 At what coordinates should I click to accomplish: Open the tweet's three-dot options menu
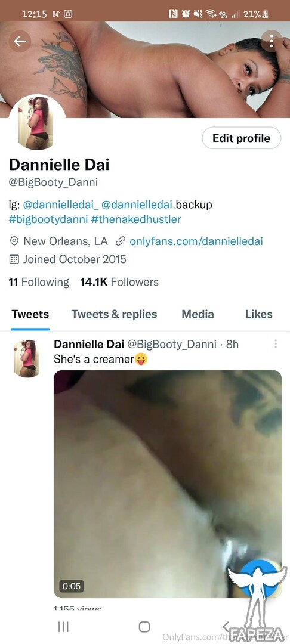[276, 344]
